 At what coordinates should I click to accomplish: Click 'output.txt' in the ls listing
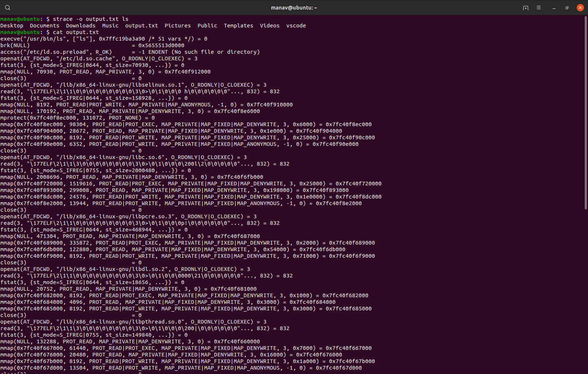click(142, 26)
